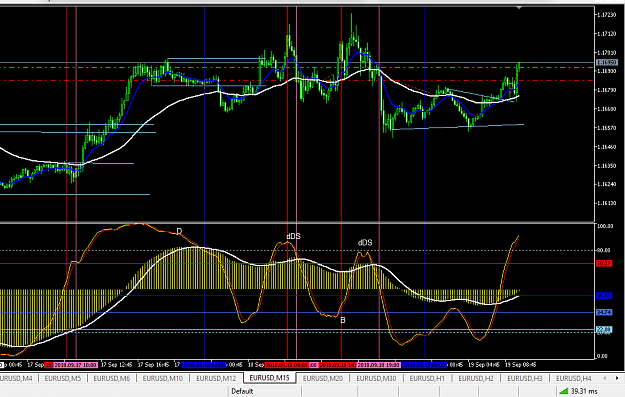Click the 1.17120 price scale value
625x397 pixels.
pos(607,33)
